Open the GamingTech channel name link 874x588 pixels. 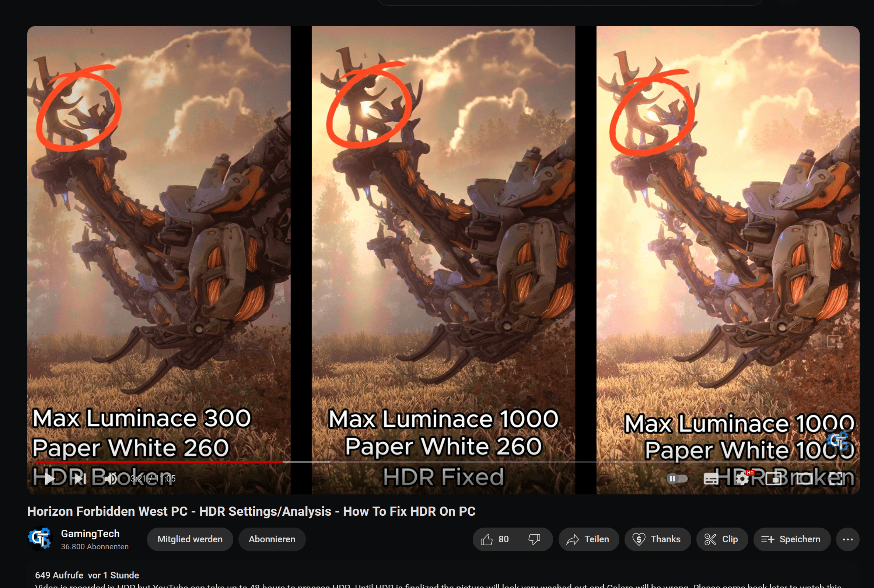[x=90, y=533]
